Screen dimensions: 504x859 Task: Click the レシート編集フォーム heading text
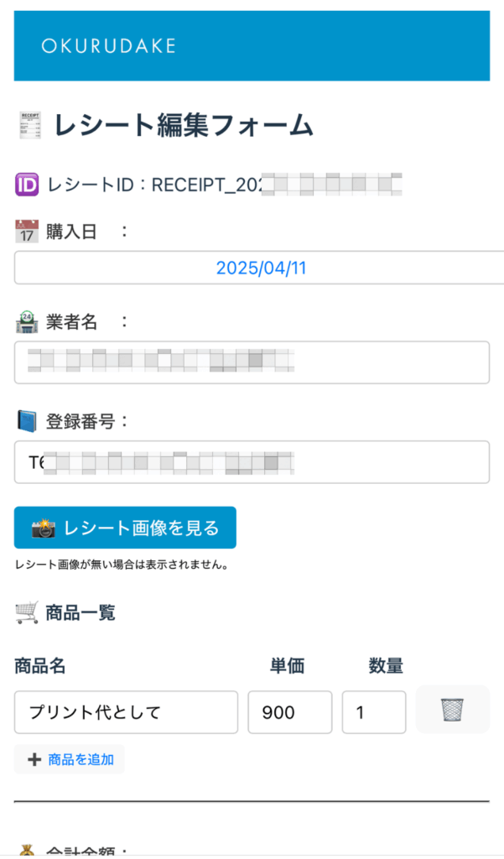[184, 126]
